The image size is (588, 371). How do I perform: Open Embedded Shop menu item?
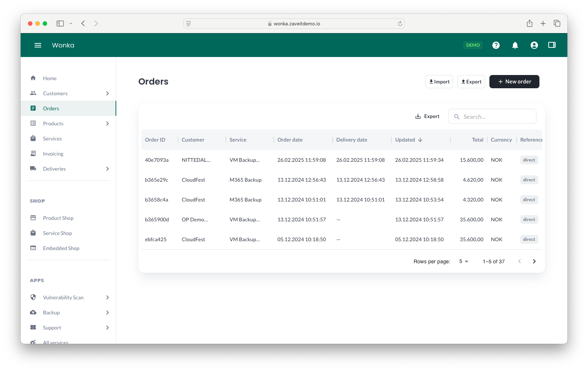pos(68,248)
